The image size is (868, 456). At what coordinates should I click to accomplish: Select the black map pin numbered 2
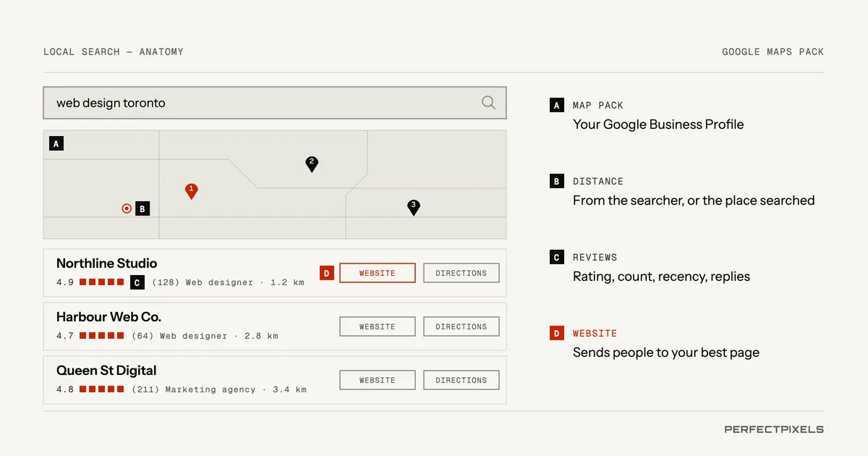pyautogui.click(x=312, y=164)
